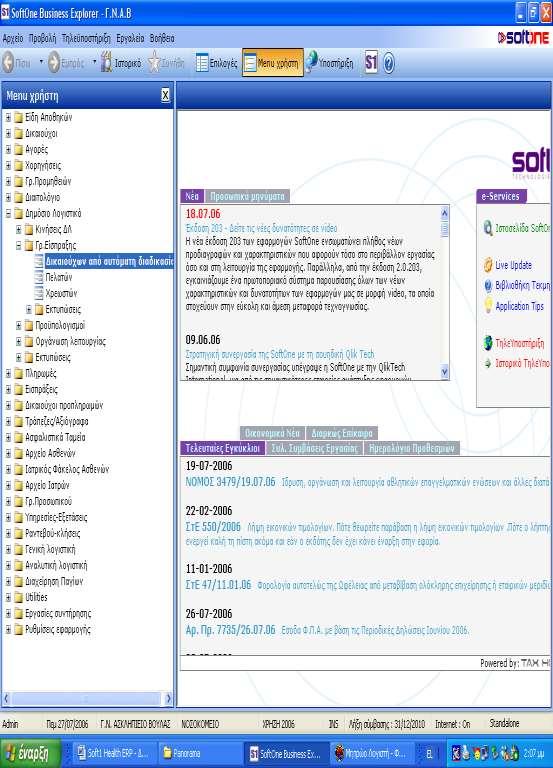Click the Forward (Εμπρός) arrow icon
The height and width of the screenshot is (768, 553).
(x=53, y=63)
